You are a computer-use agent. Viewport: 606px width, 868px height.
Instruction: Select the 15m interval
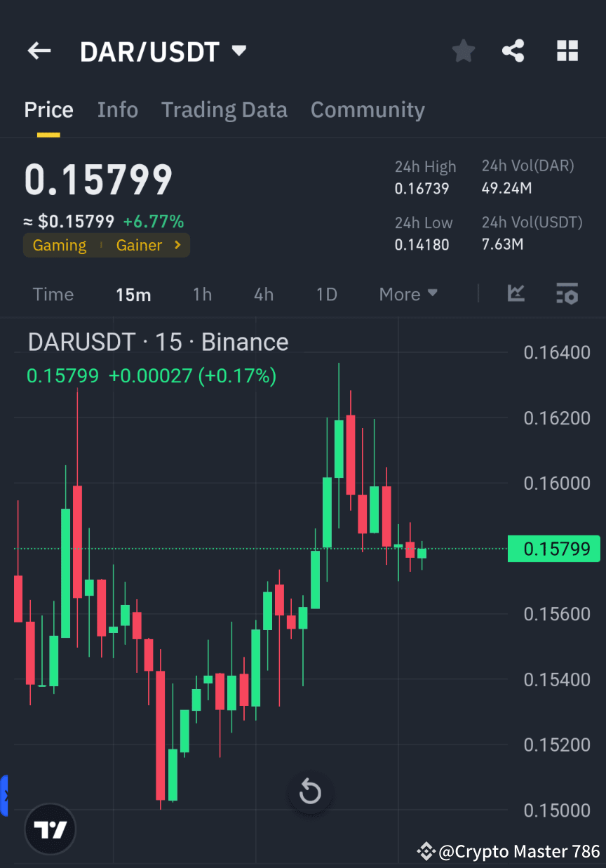coord(133,294)
